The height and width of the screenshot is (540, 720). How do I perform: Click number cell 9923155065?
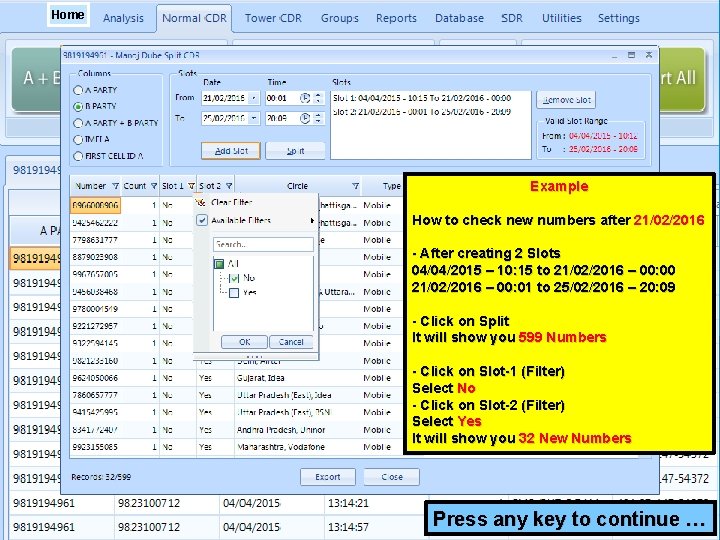click(x=95, y=447)
